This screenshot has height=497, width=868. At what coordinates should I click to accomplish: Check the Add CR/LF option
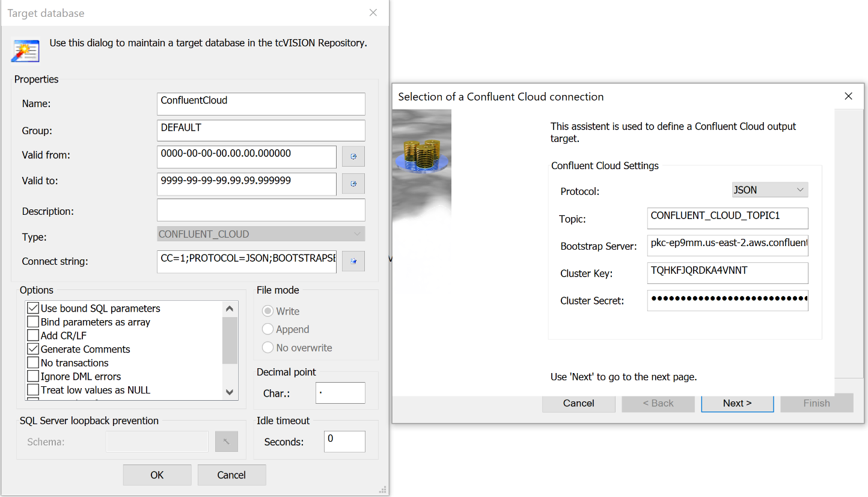[33, 335]
